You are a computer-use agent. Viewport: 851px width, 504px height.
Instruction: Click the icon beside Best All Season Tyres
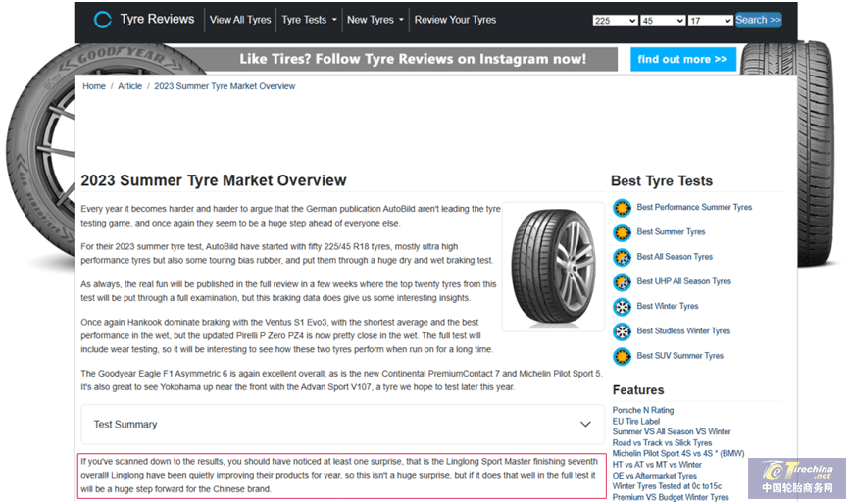(622, 257)
